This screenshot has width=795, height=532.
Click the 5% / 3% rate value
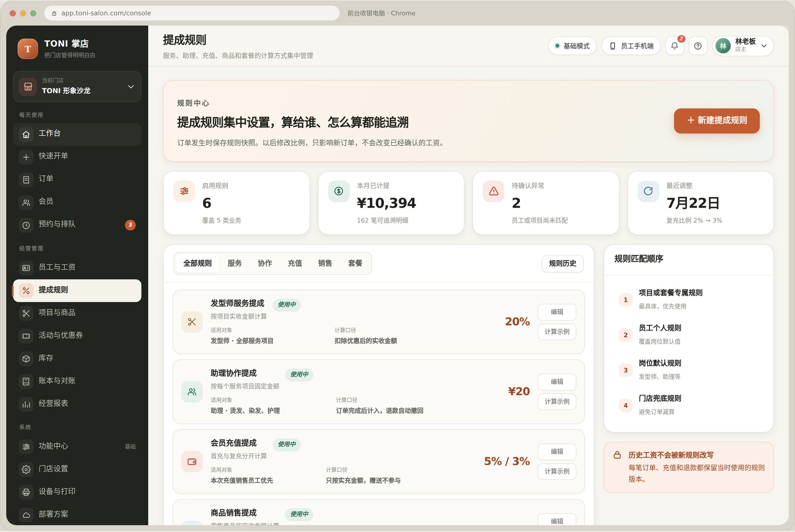[507, 461]
